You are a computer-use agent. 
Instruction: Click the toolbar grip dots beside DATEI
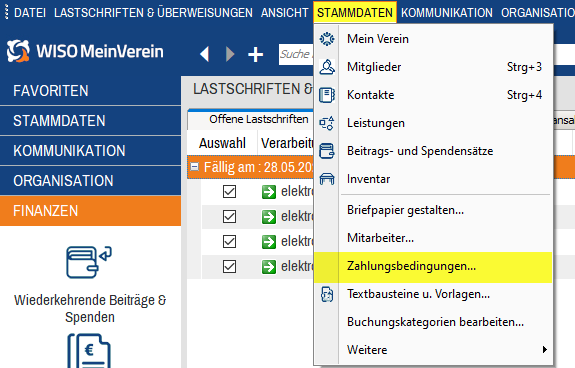coord(6,12)
